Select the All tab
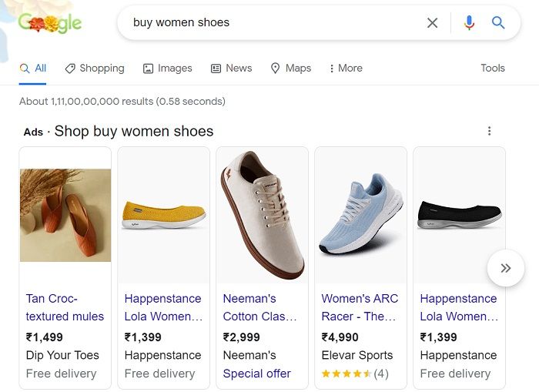The height and width of the screenshot is (392, 539). tap(32, 68)
